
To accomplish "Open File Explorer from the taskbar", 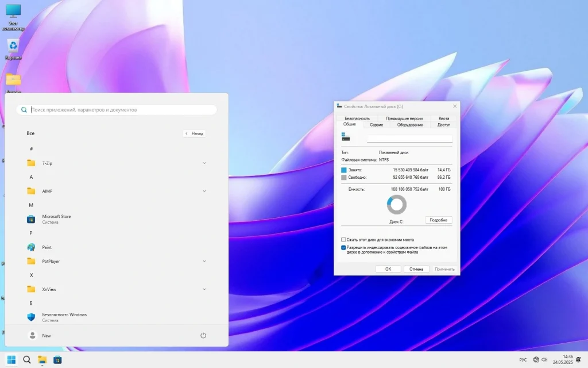I will (41, 359).
